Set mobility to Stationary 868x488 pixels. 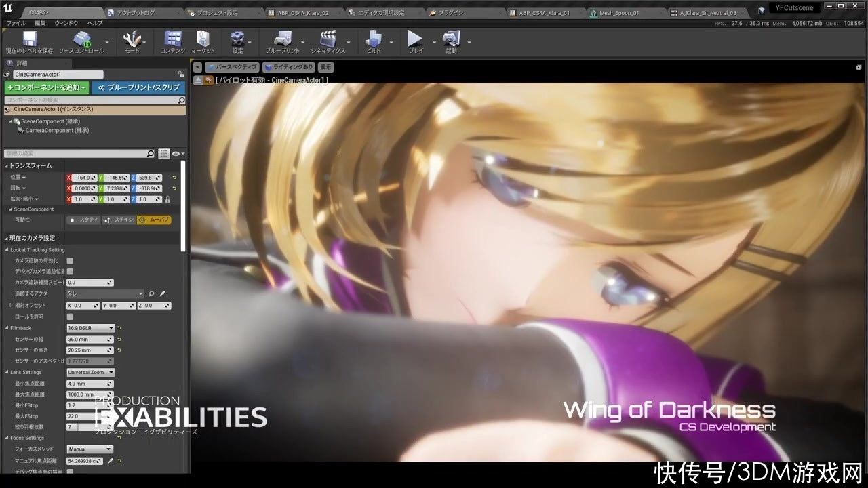coord(118,220)
